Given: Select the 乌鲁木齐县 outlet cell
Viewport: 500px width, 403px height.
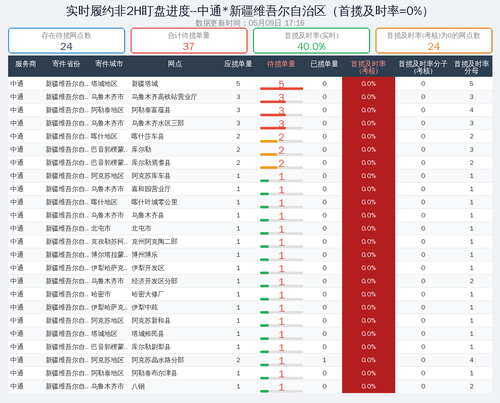Looking at the screenshot, I should pyautogui.click(x=148, y=215).
